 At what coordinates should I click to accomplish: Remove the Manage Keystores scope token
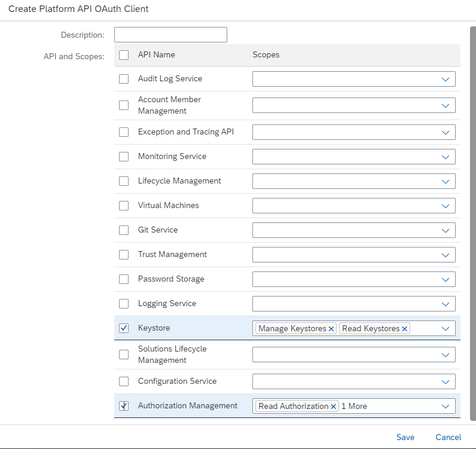(x=331, y=329)
